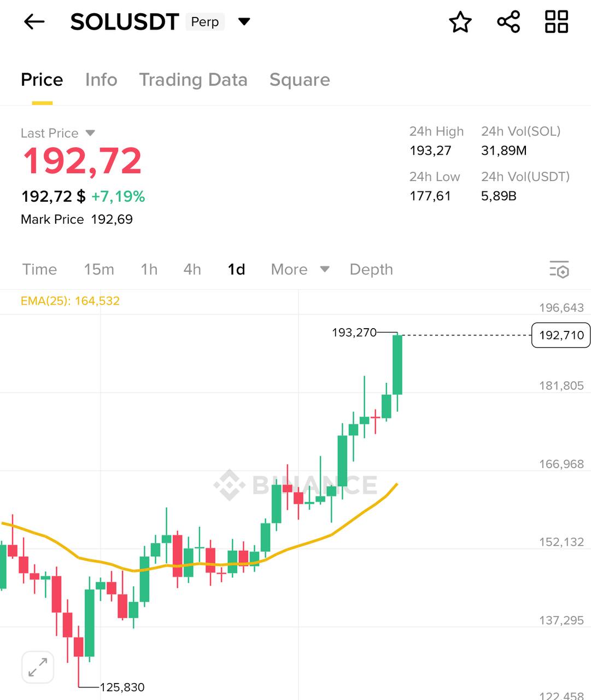Screen dimensions: 591x700
Task: Open the Trading Data tab
Action: tap(193, 80)
